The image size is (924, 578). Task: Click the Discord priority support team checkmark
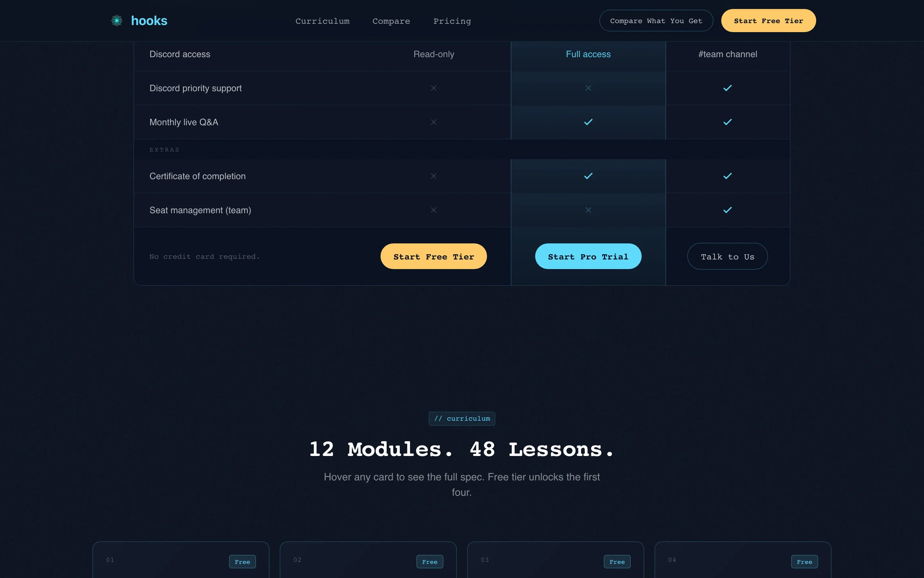click(727, 88)
